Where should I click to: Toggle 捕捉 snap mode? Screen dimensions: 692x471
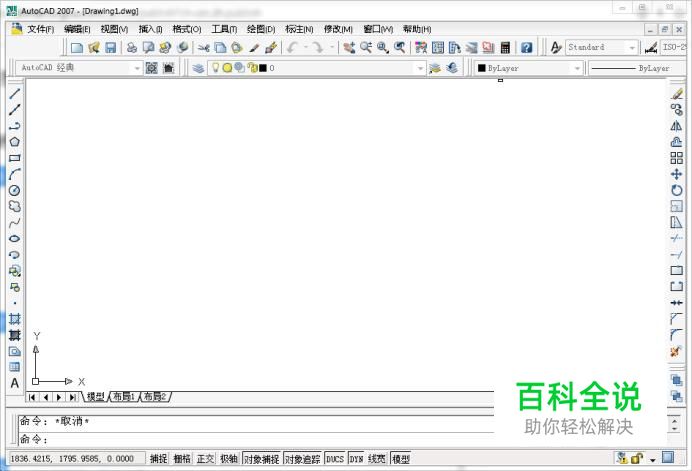click(158, 459)
